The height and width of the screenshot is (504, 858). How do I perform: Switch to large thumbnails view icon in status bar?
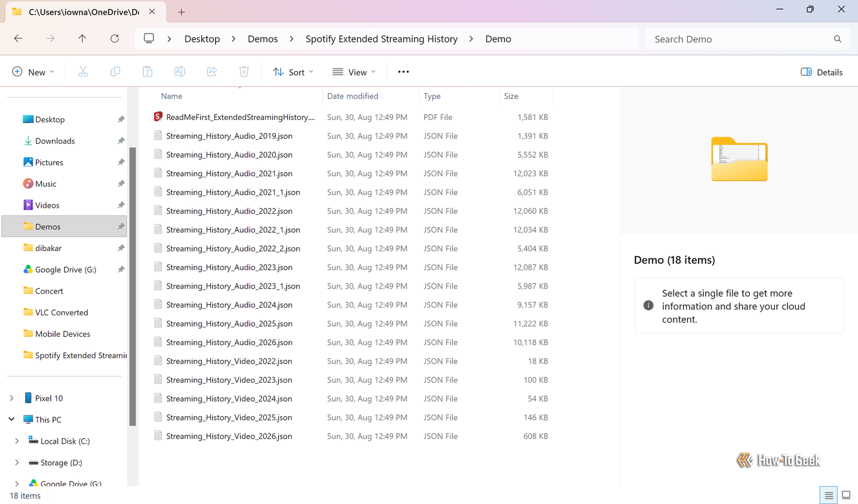tap(846, 495)
